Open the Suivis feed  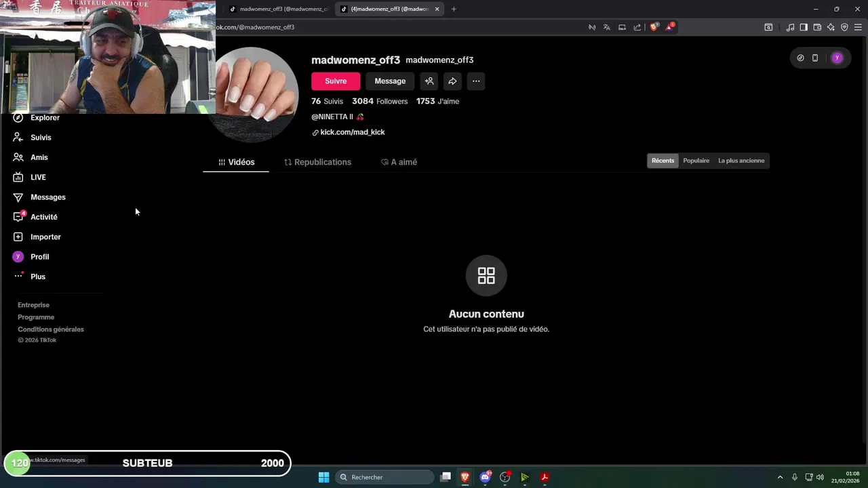point(32,138)
